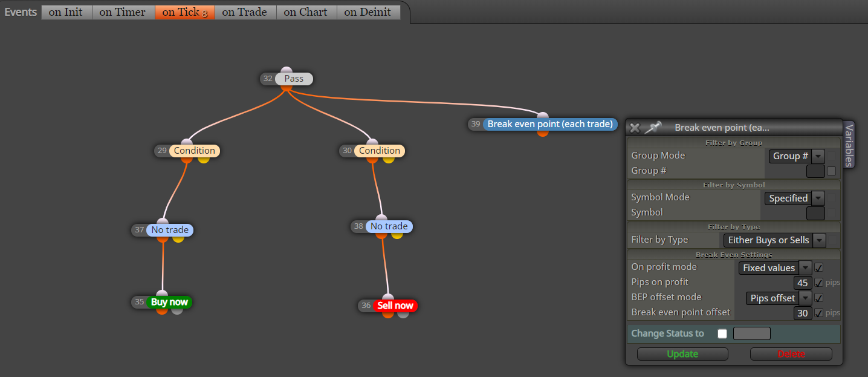This screenshot has width=868, height=377.
Task: Click the pin icon in properties panel header
Action: coord(653,127)
